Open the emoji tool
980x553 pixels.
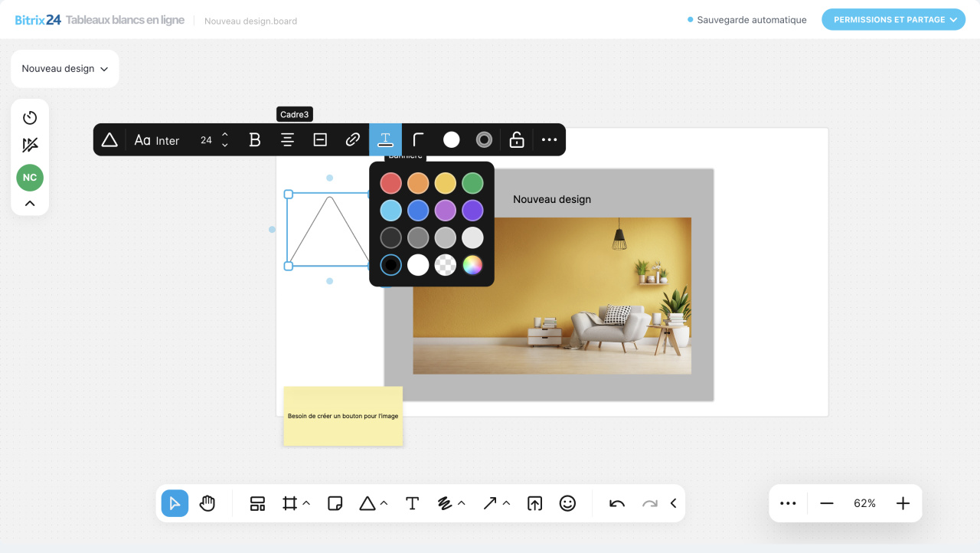[567, 503]
